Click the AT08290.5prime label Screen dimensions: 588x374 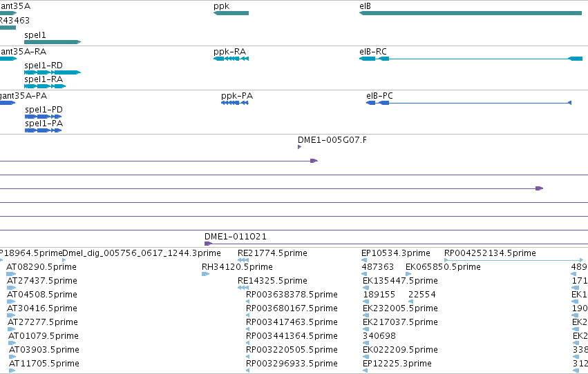41,266
